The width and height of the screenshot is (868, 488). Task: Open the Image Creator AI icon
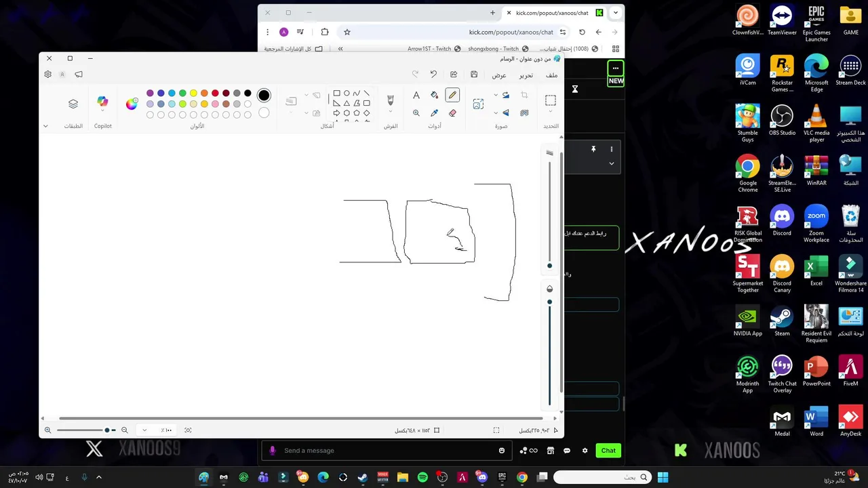[x=478, y=104]
